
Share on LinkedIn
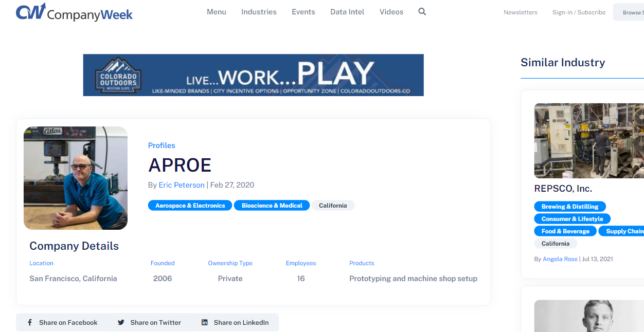tap(235, 322)
